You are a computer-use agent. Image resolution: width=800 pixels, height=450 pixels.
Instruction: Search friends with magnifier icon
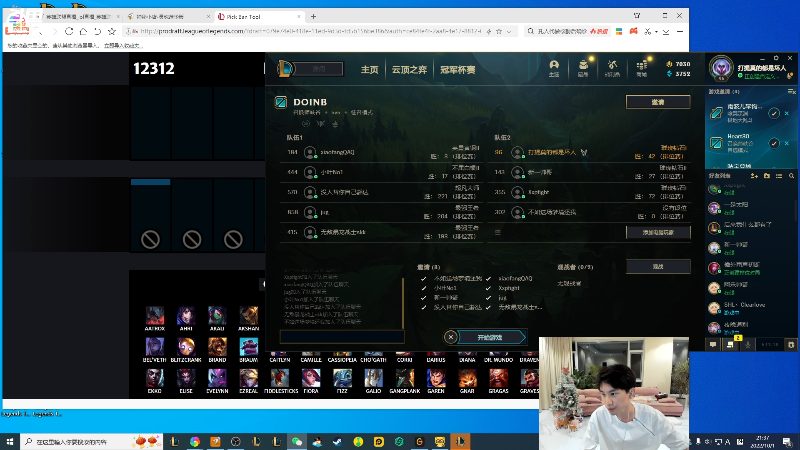791,176
